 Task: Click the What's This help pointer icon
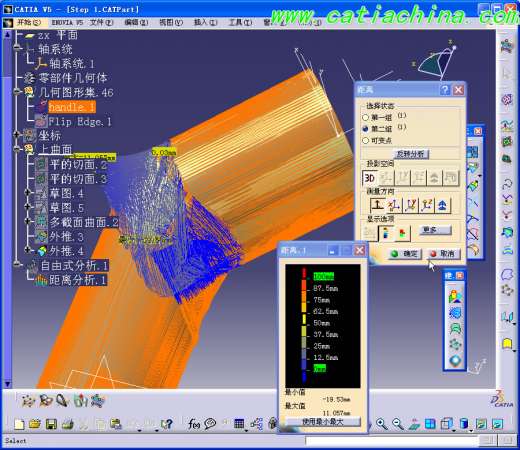tap(166, 424)
